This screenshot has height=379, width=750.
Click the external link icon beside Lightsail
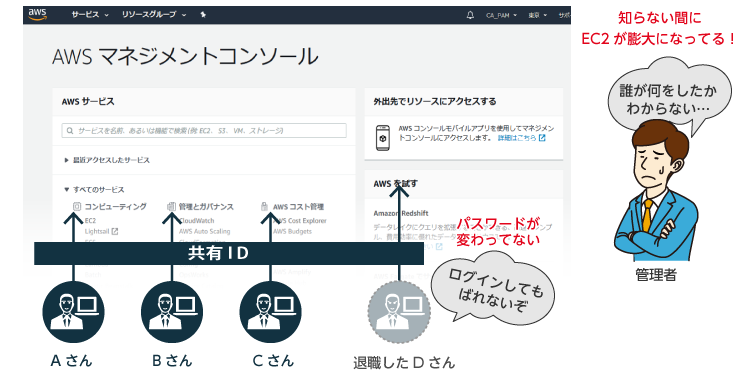(x=115, y=231)
